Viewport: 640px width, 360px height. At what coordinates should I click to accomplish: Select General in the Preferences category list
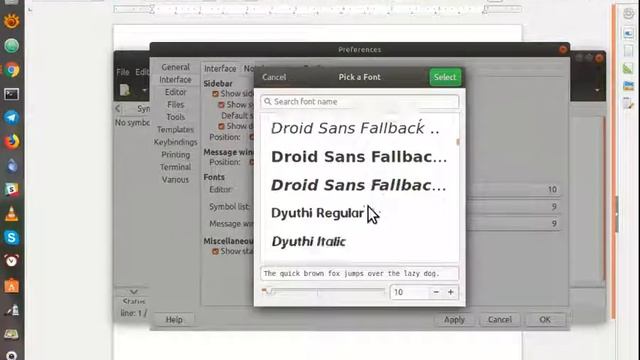coord(176,67)
